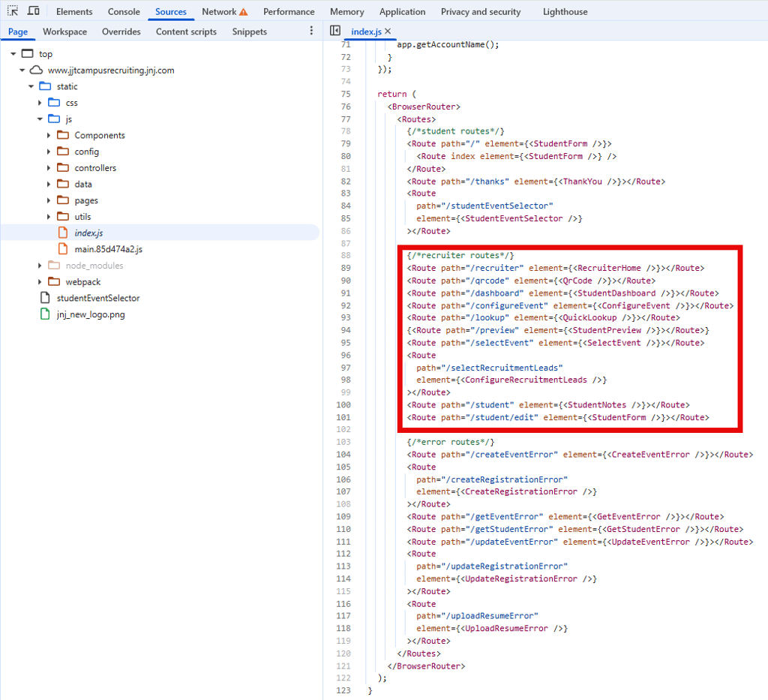Click the jnj_new_logo.png image file icon

coord(45,314)
